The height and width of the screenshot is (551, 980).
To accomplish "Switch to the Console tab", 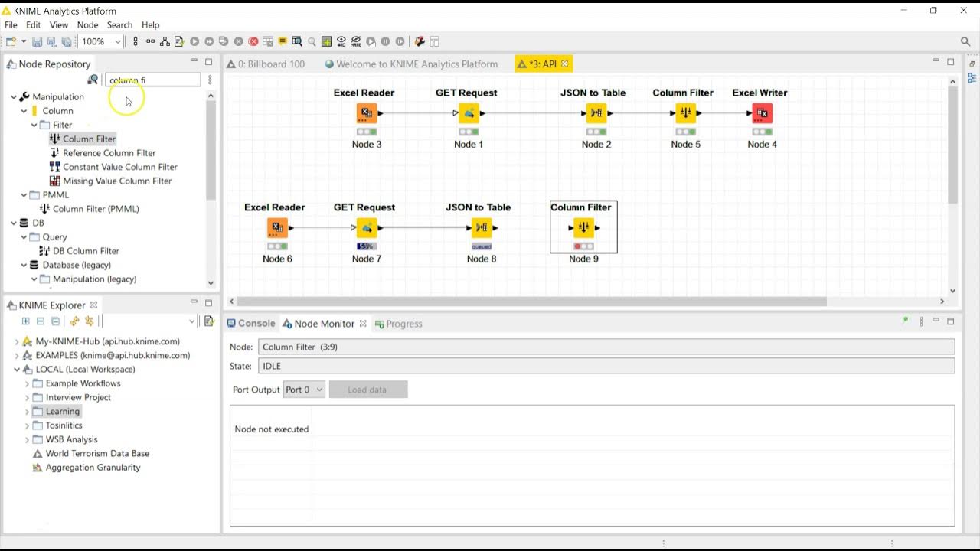I will pos(250,324).
